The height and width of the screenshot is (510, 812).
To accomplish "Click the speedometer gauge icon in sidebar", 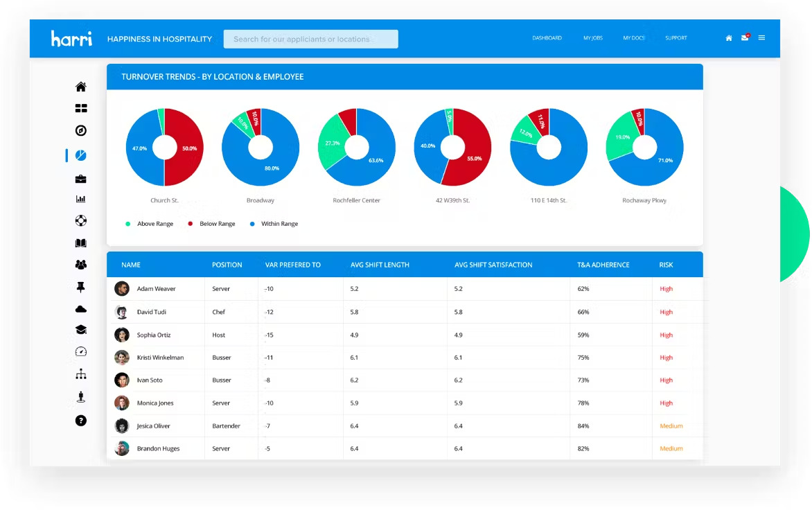I will (81, 351).
